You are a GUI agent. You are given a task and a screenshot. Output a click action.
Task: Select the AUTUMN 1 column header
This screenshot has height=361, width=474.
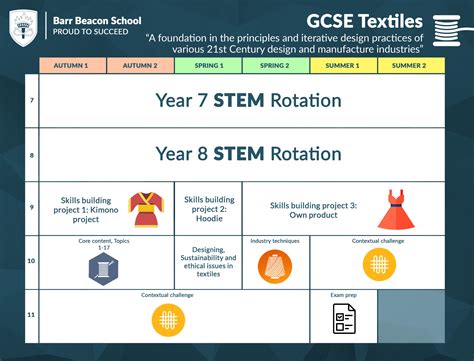[x=73, y=65]
